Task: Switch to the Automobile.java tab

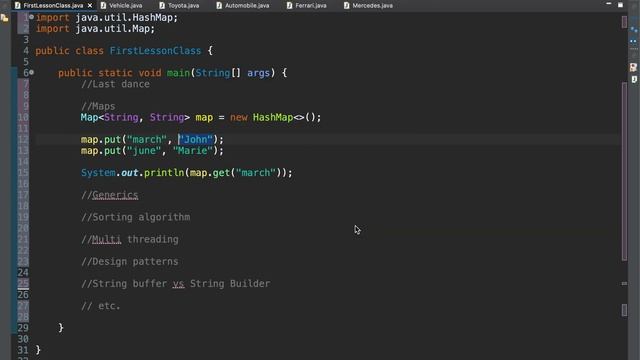Action: point(247,5)
